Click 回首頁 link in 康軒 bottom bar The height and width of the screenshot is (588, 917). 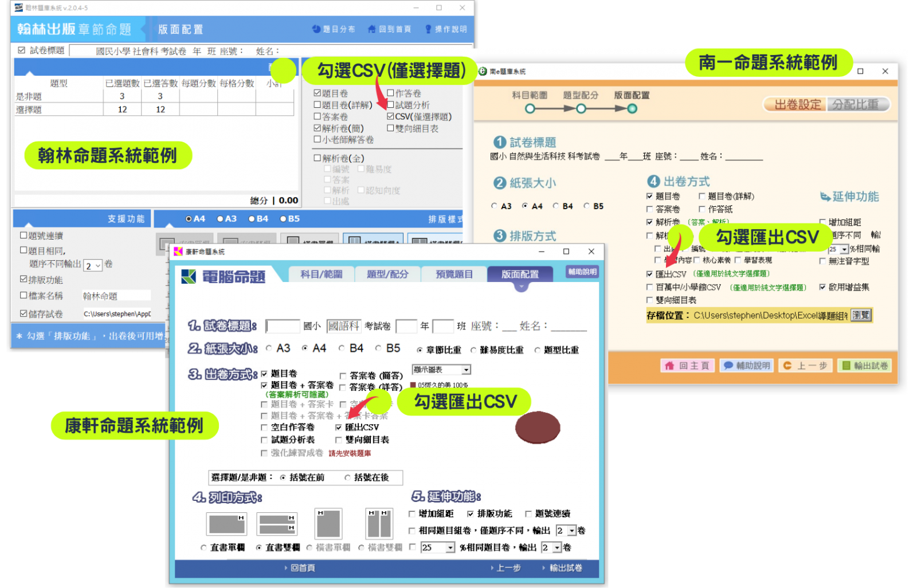tap(300, 568)
